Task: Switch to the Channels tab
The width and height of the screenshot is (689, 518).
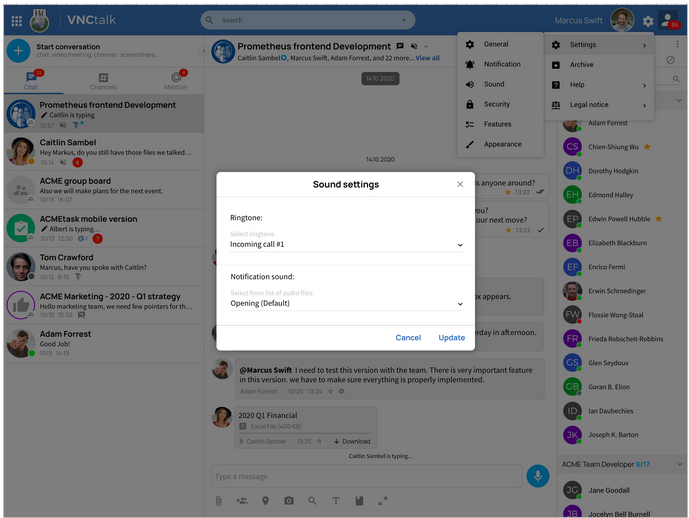Action: click(x=103, y=81)
